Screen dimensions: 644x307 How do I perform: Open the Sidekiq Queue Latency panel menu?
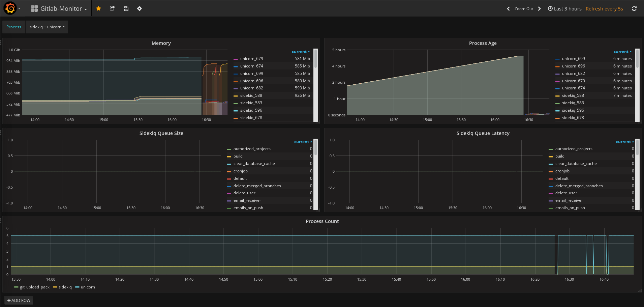click(483, 133)
